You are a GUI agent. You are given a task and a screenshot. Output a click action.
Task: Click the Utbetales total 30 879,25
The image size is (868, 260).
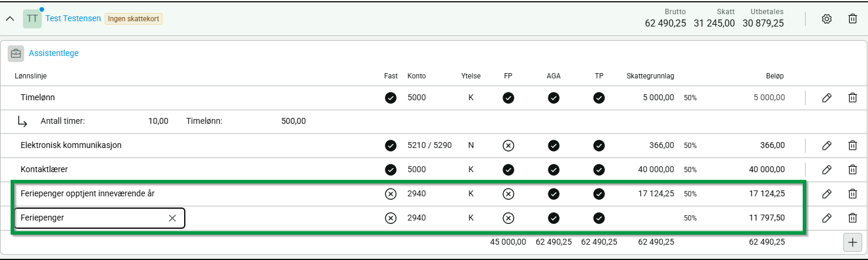(x=763, y=24)
